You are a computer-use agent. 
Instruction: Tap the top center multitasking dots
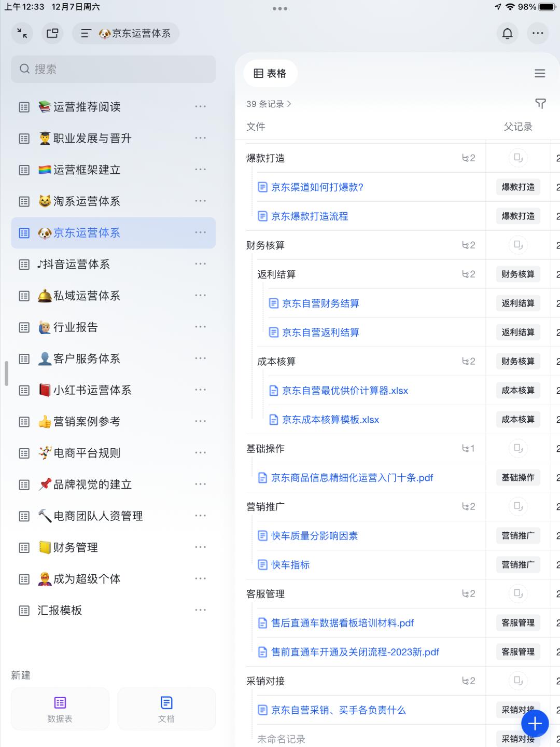[x=280, y=8]
